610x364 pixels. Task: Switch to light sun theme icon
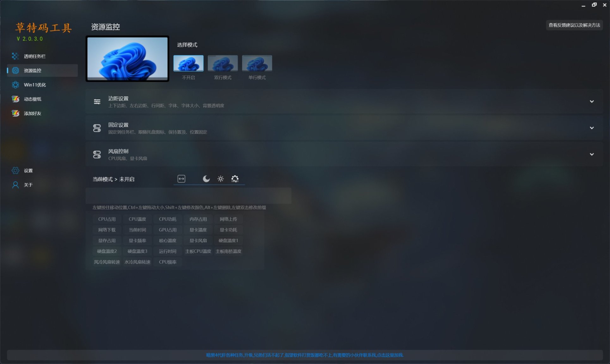pyautogui.click(x=221, y=179)
